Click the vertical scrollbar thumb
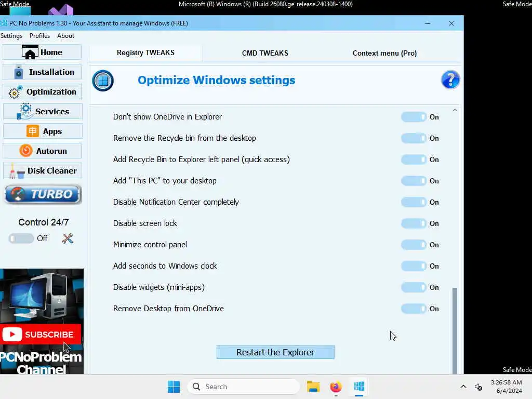The image size is (532, 399). (x=455, y=330)
